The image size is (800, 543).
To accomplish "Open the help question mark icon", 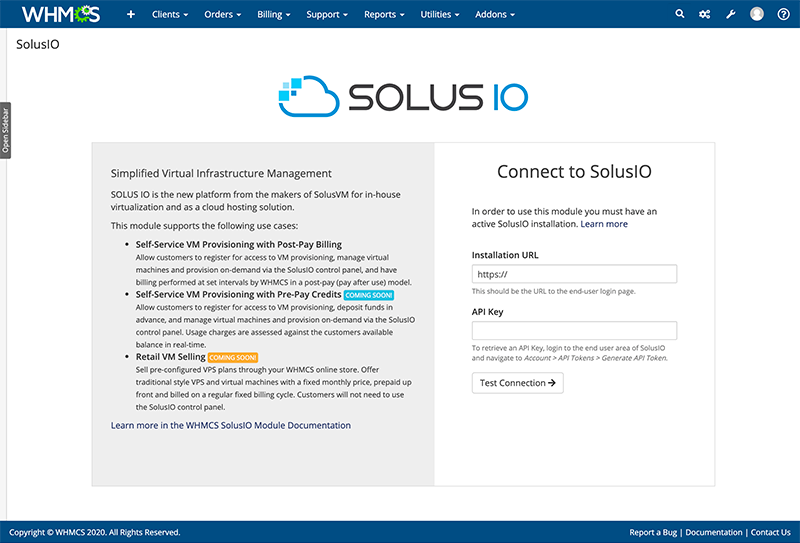I will pyautogui.click(x=783, y=15).
